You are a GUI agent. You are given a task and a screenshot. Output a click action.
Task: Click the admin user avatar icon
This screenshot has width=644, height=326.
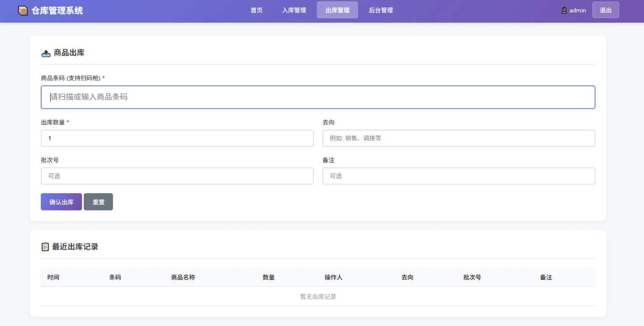pos(564,10)
